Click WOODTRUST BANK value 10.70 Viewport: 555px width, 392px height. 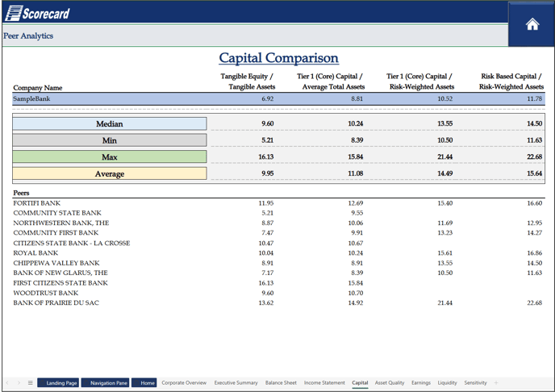[x=356, y=293]
